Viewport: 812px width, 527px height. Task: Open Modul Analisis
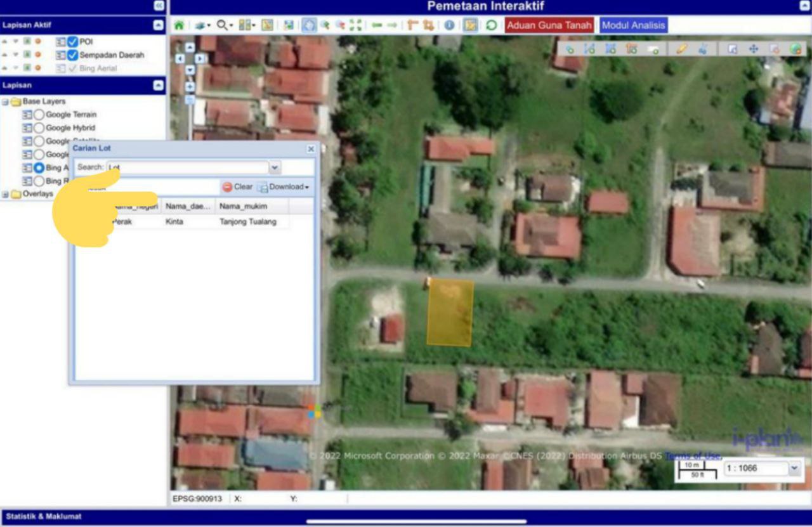633,25
